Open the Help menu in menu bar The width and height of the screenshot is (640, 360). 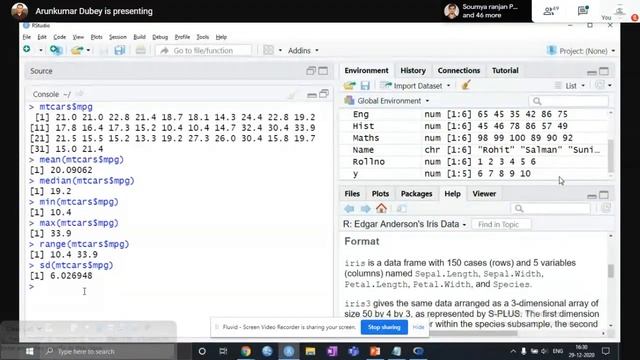[221, 37]
